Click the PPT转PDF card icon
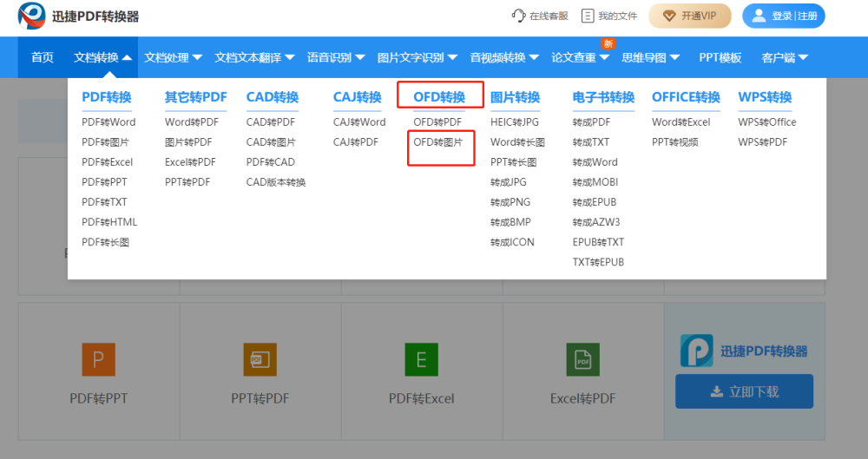868x459 pixels. (260, 359)
